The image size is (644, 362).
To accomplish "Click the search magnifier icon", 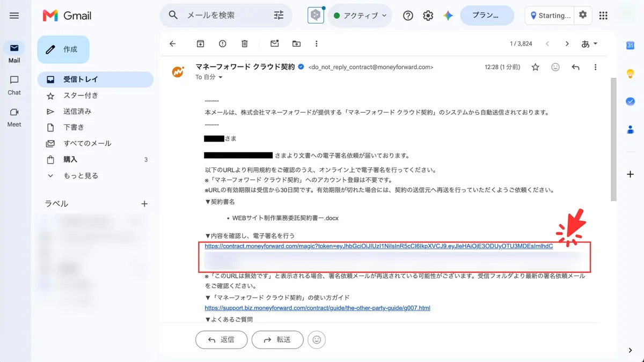I will coord(173,15).
